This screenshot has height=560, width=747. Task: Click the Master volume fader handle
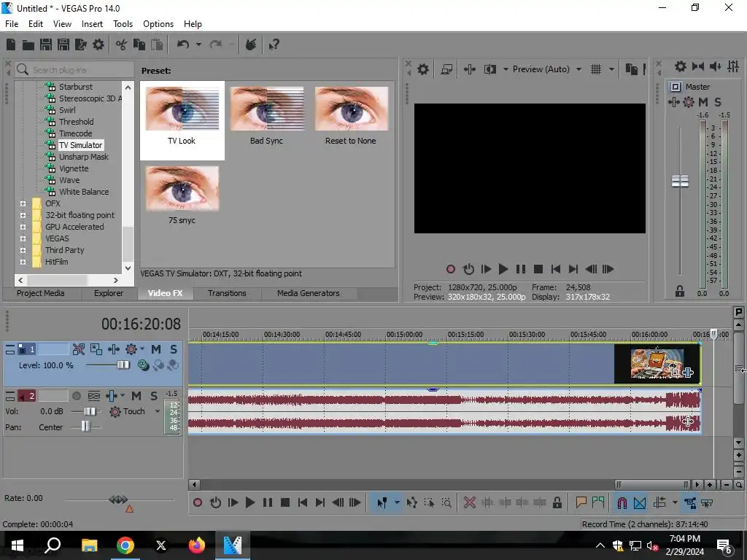tap(680, 181)
